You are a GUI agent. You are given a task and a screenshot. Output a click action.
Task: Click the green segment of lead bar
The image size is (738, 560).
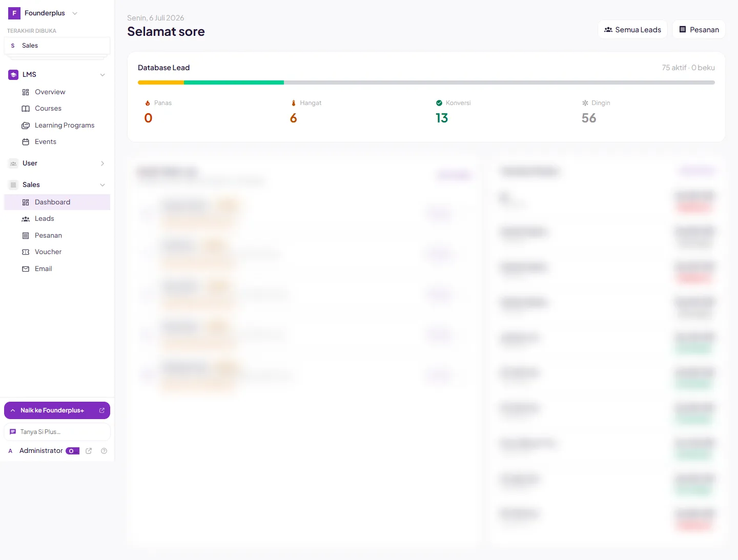pos(234,82)
